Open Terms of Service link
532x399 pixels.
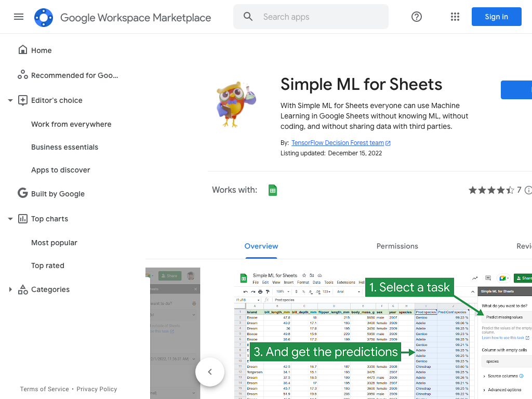click(45, 389)
